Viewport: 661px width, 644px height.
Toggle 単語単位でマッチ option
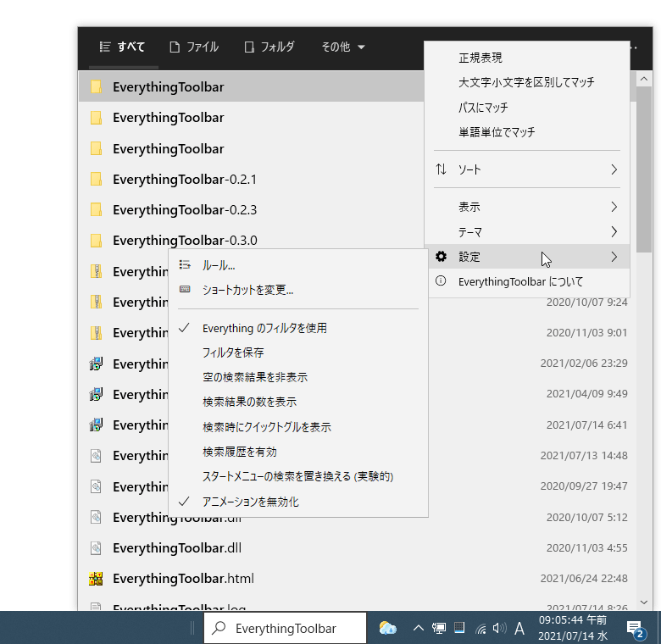click(x=527, y=132)
